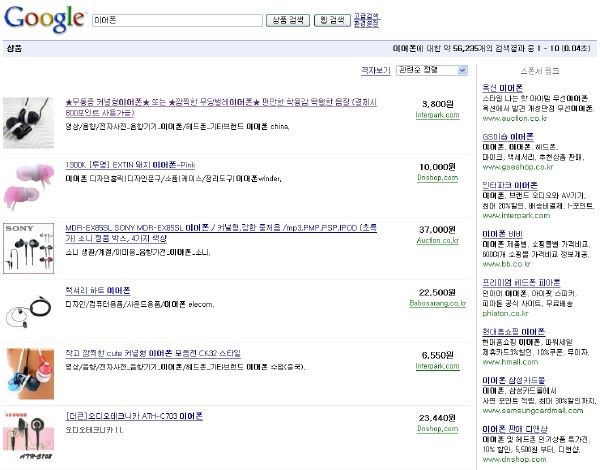
Task: Open Babosarang.co.kr store link
Action: click(x=437, y=303)
